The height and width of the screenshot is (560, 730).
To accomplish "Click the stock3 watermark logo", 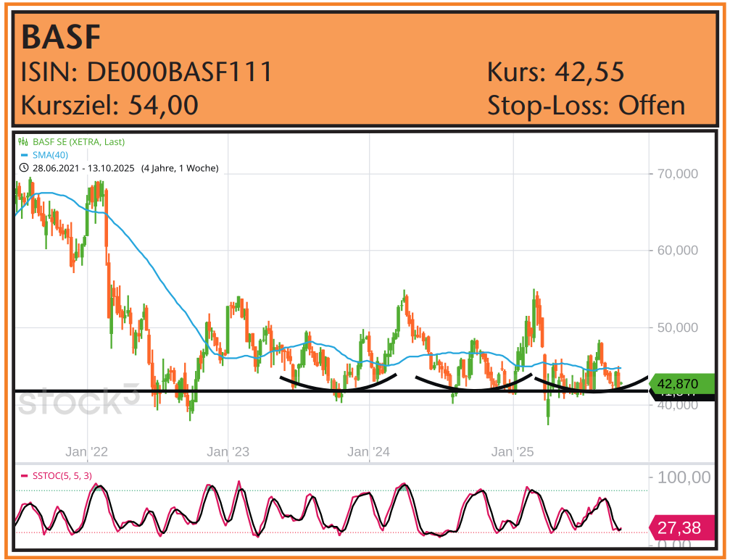I will (78, 401).
